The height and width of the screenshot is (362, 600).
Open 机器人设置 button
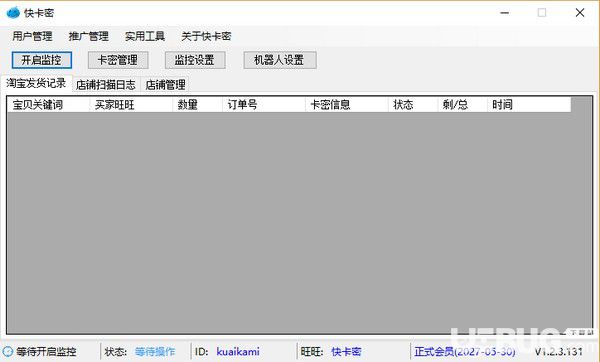click(x=280, y=60)
